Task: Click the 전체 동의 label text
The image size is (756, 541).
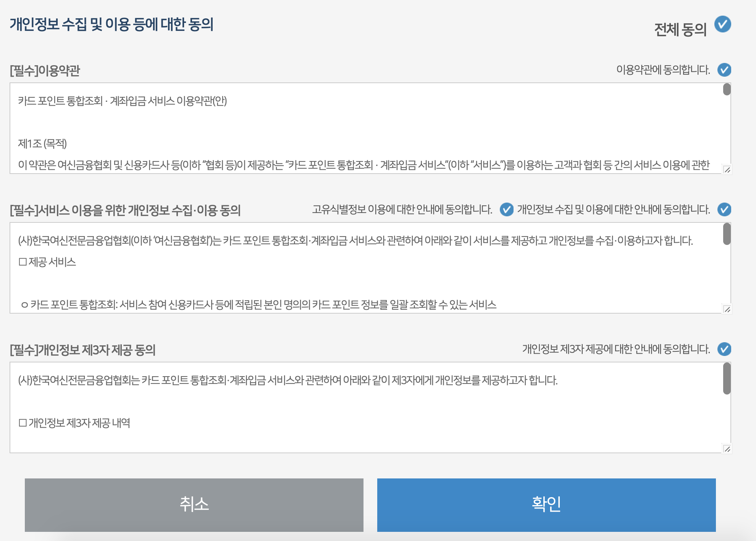Action: tap(680, 29)
